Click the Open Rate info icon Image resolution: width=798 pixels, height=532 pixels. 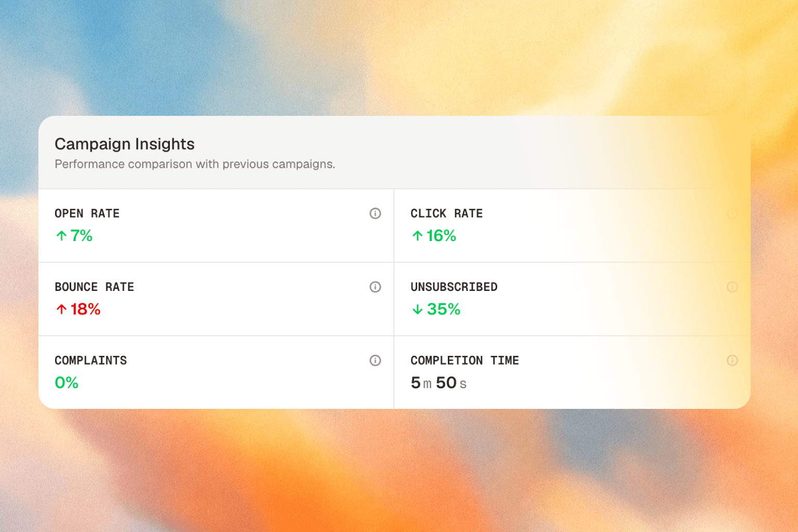pos(375,214)
